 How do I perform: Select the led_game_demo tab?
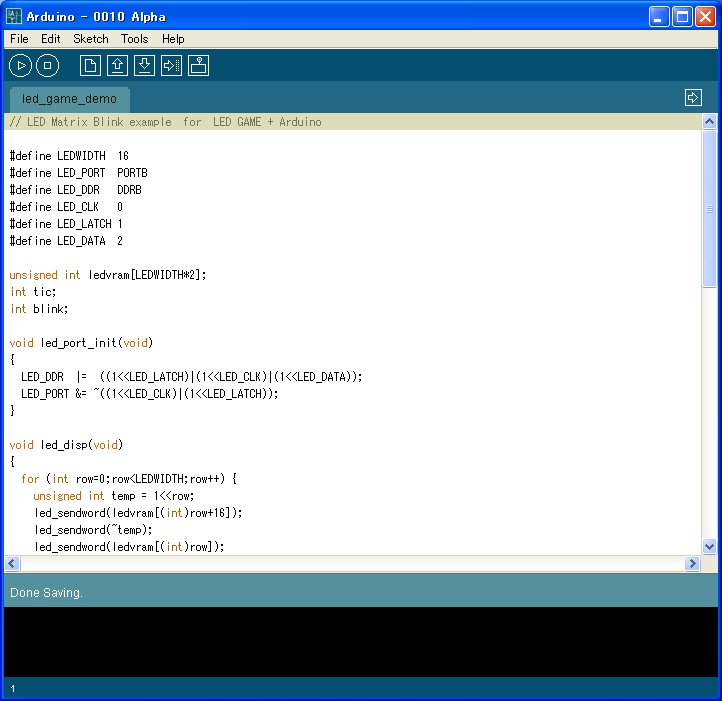[70, 99]
